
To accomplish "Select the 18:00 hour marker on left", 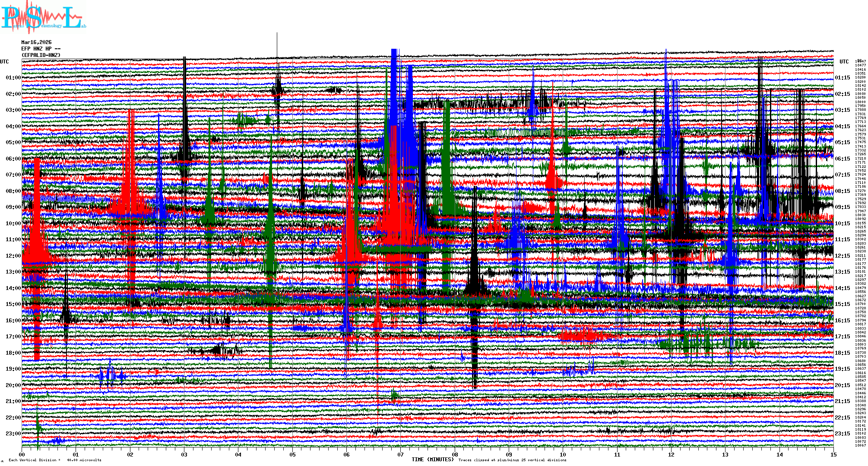I will pyautogui.click(x=13, y=353).
